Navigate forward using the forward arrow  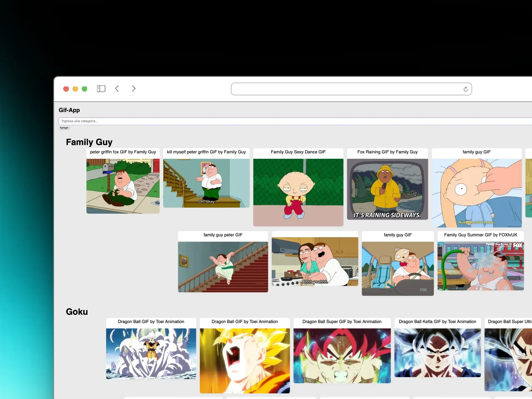pyautogui.click(x=134, y=89)
